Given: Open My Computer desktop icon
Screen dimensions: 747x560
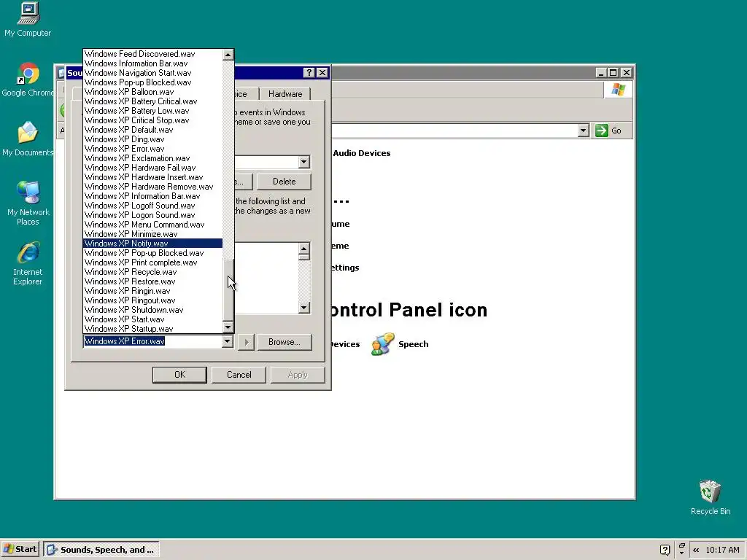Looking at the screenshot, I should (x=28, y=19).
